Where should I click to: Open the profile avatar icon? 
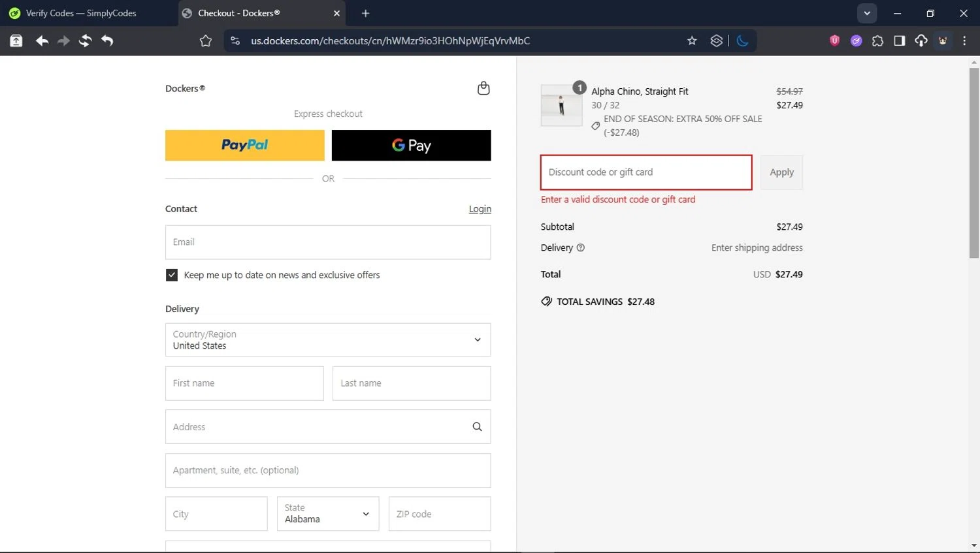(943, 40)
